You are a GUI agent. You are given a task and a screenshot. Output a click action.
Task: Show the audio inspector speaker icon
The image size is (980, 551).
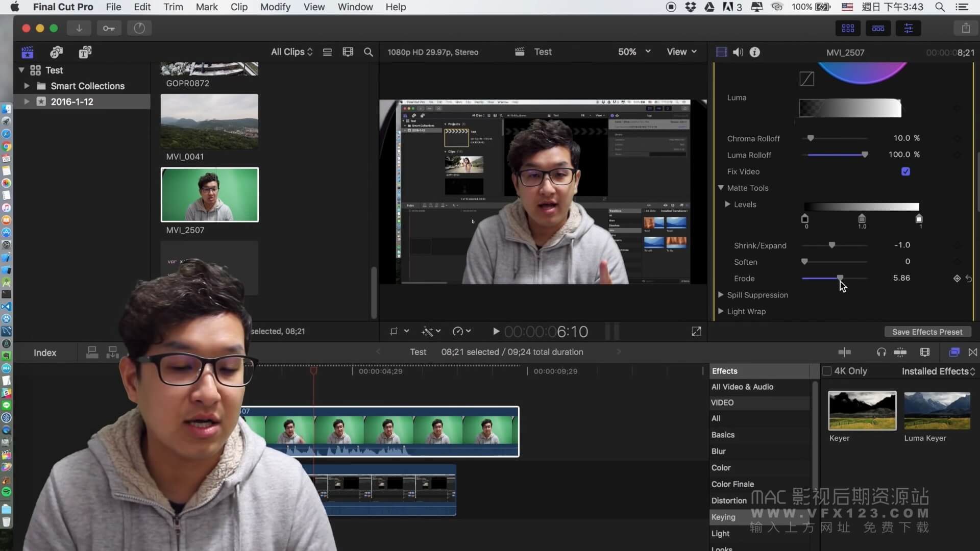point(738,52)
